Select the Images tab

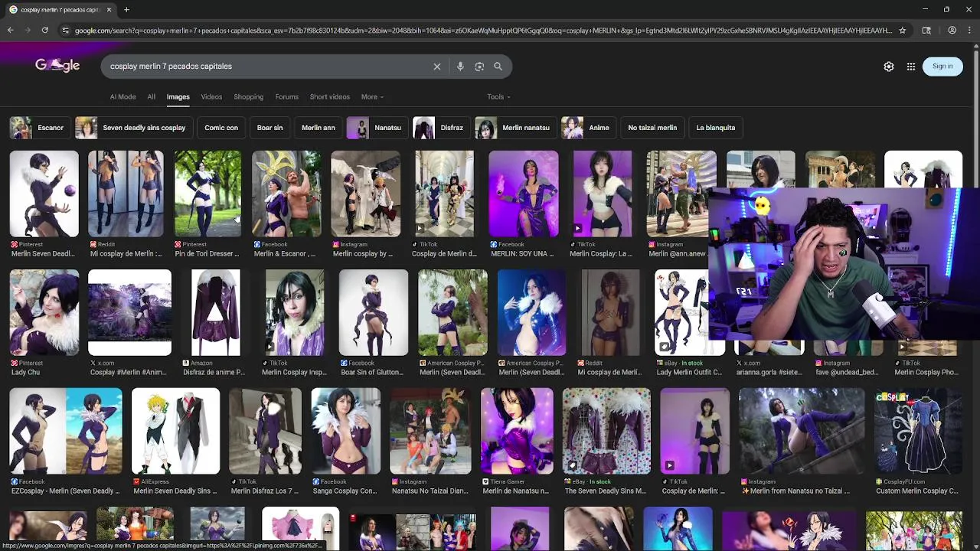coord(178,97)
